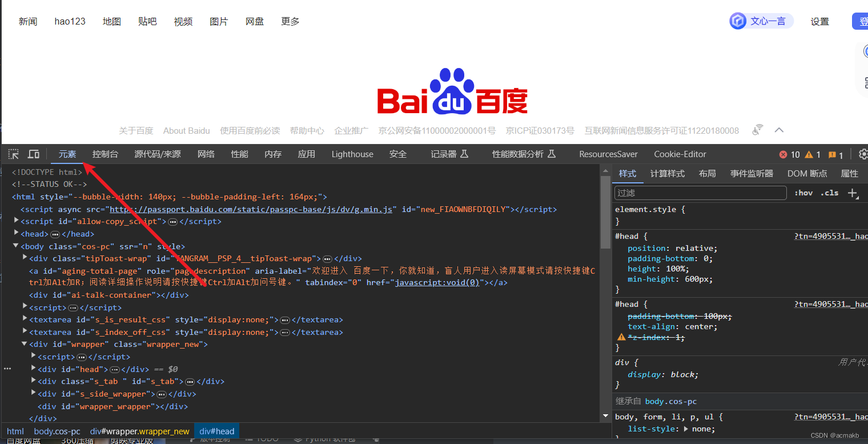Click the javascript:void(0) href link
The image size is (868, 444).
[x=437, y=282]
